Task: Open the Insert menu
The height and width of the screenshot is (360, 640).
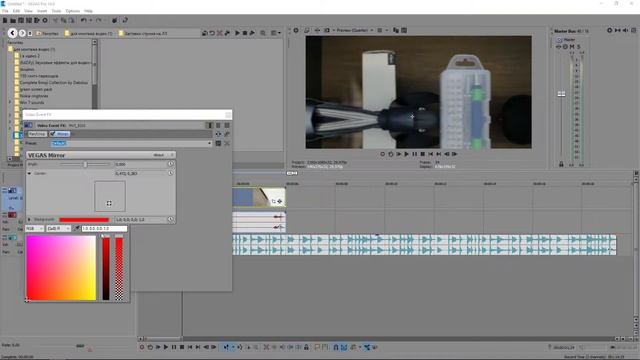Action: 42,11
